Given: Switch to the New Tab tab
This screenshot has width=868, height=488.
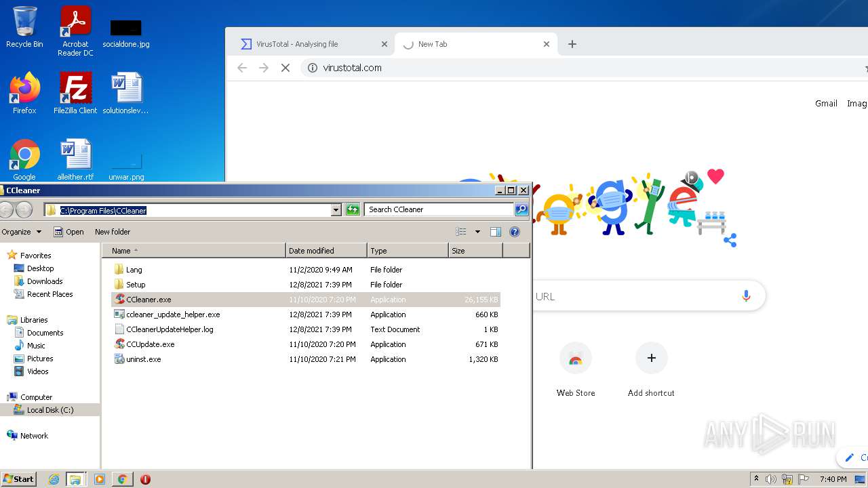Looking at the screenshot, I should tap(475, 44).
